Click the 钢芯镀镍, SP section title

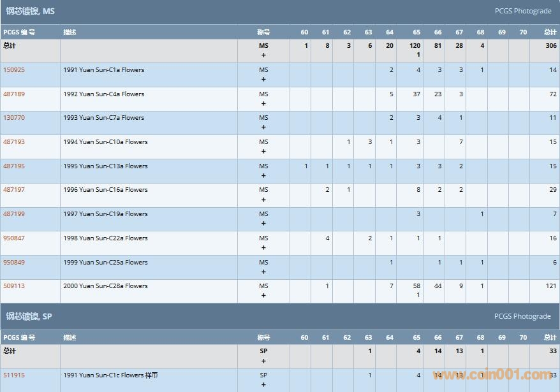point(29,316)
